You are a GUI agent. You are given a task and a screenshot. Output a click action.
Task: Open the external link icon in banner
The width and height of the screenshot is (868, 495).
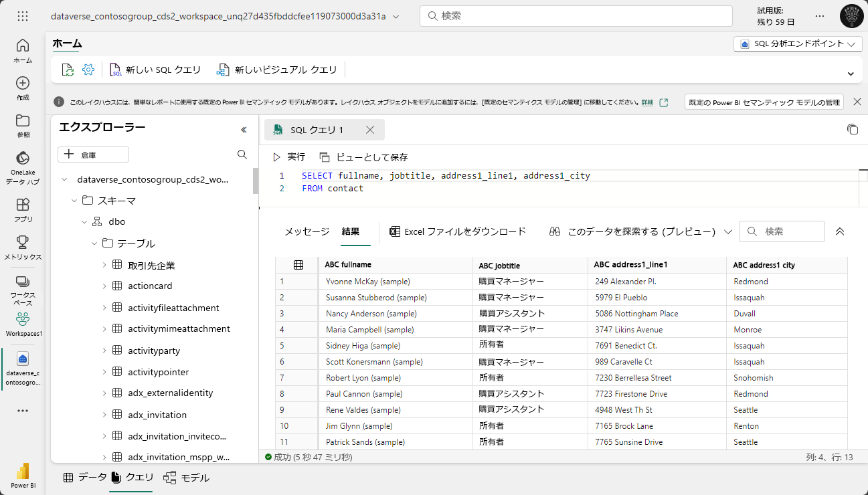(664, 102)
